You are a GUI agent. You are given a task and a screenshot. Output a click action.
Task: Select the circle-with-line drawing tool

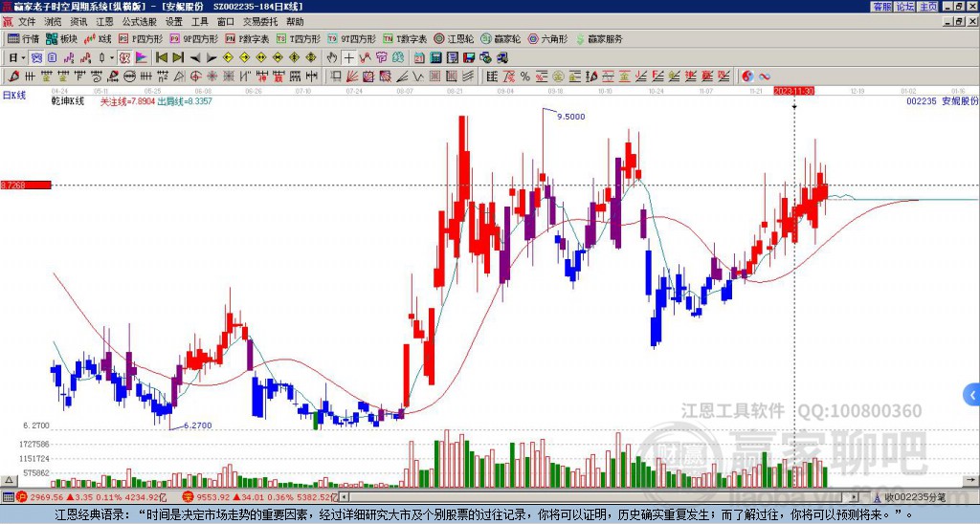(x=129, y=76)
